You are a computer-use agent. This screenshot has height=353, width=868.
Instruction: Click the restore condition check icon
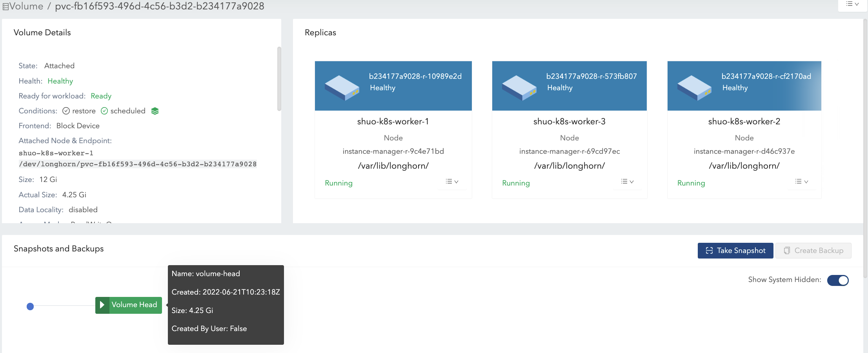point(66,111)
